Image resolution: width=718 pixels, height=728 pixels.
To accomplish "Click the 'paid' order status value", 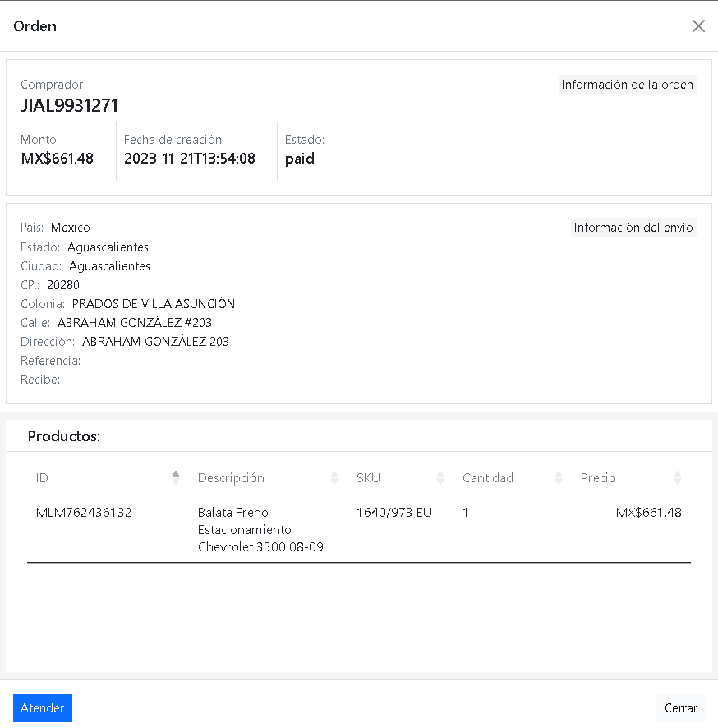I will (x=300, y=159).
